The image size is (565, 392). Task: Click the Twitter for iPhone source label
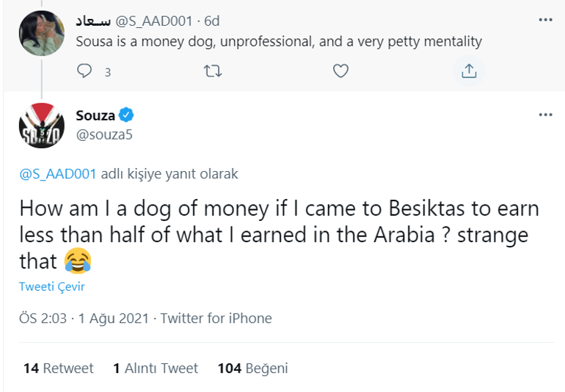pyautogui.click(x=216, y=318)
